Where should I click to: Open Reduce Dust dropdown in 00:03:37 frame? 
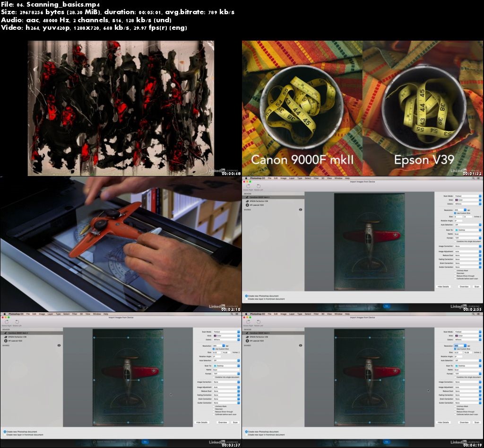226,391
